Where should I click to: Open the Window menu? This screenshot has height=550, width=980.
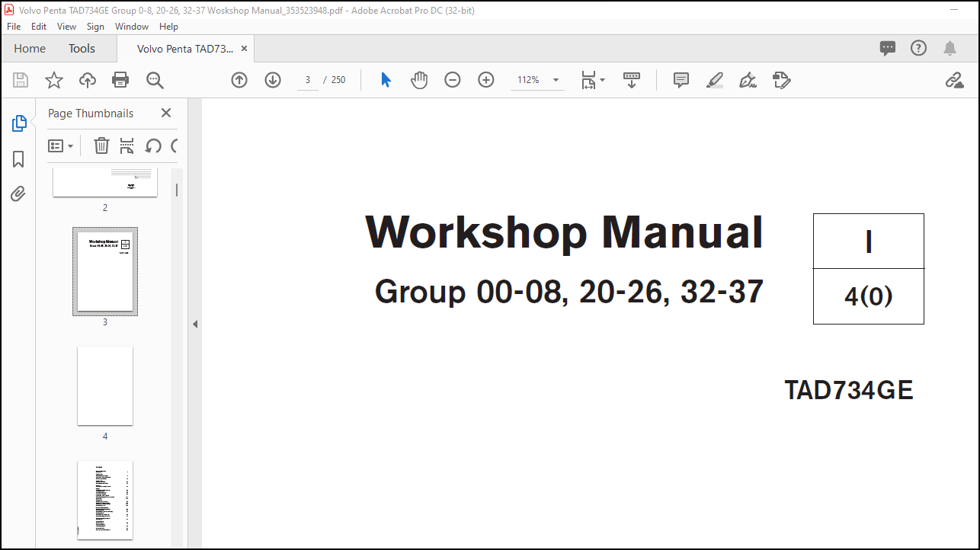132,27
